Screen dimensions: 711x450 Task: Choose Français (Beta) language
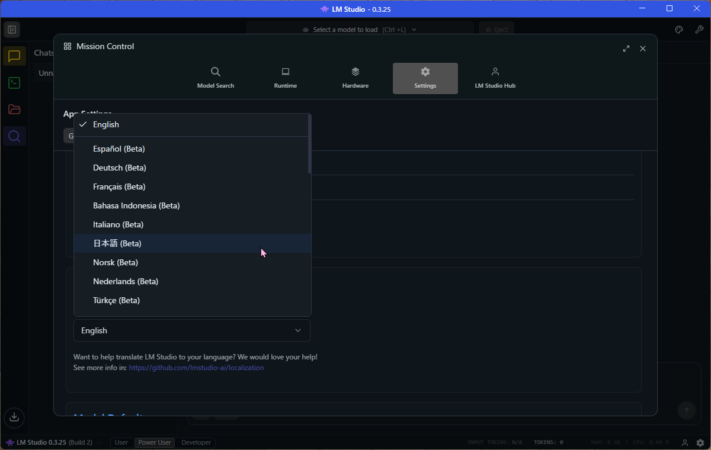[x=192, y=187]
